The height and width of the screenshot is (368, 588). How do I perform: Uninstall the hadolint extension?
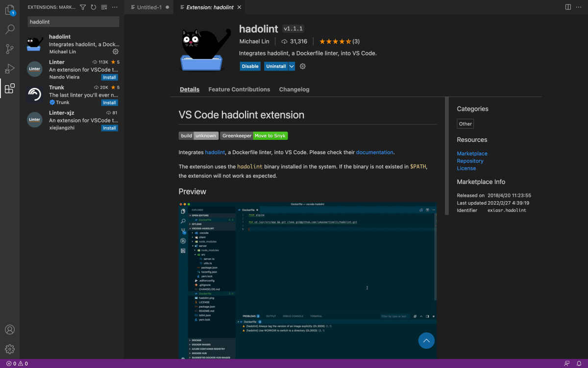(276, 66)
